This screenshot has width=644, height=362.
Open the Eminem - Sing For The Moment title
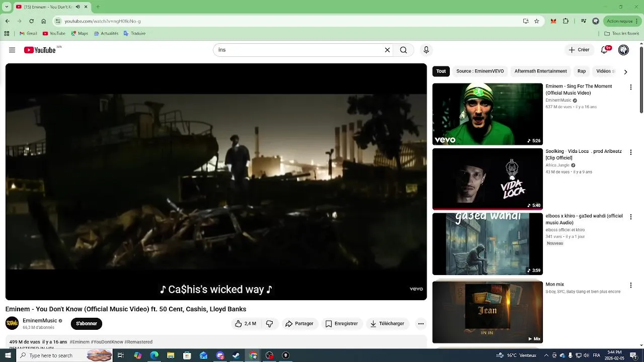pos(579,89)
